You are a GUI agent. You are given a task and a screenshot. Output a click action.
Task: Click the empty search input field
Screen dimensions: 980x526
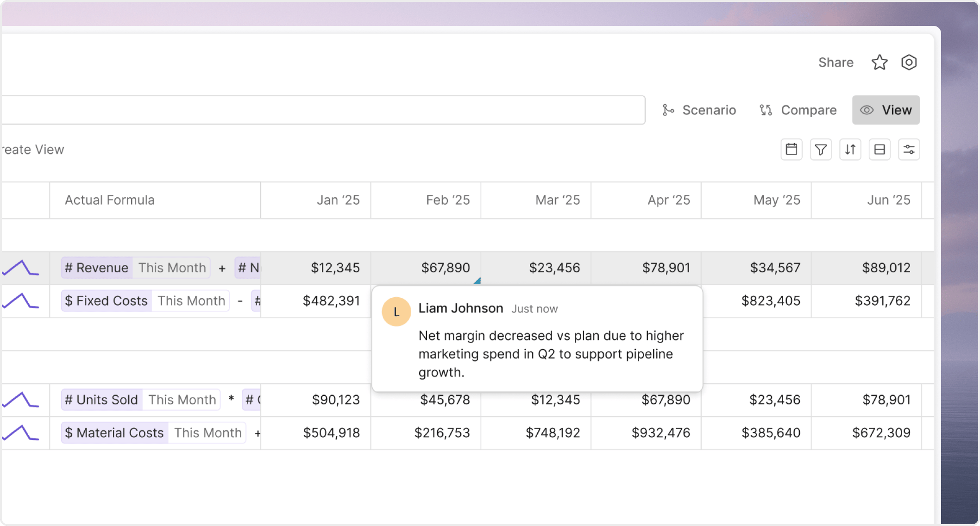coord(323,110)
